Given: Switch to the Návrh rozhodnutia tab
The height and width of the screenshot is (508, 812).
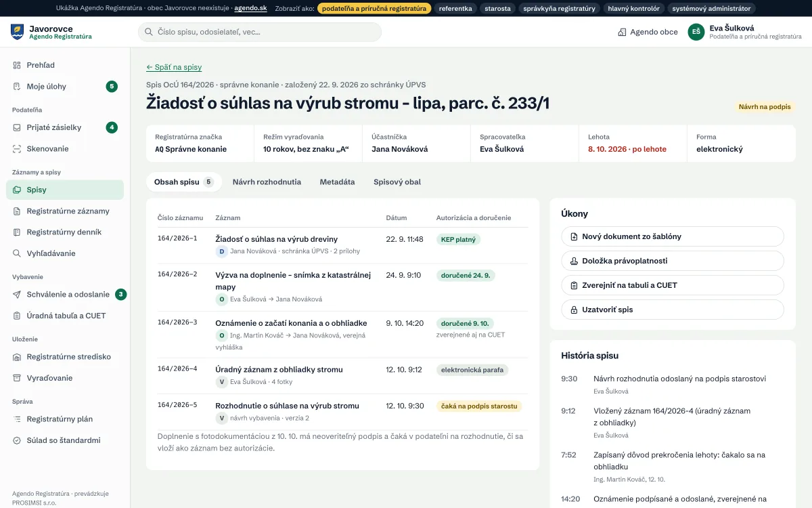Looking at the screenshot, I should [x=267, y=182].
